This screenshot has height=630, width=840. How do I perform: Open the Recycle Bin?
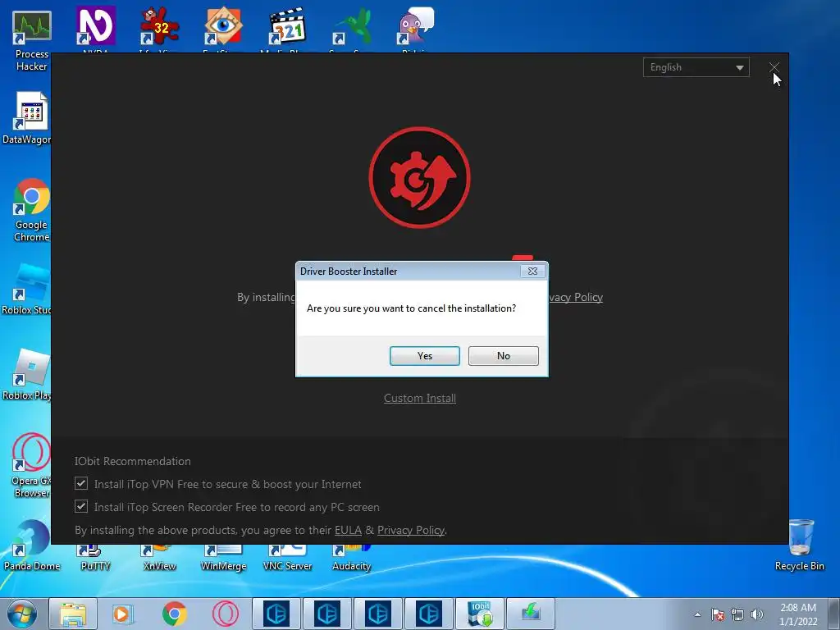pos(799,546)
